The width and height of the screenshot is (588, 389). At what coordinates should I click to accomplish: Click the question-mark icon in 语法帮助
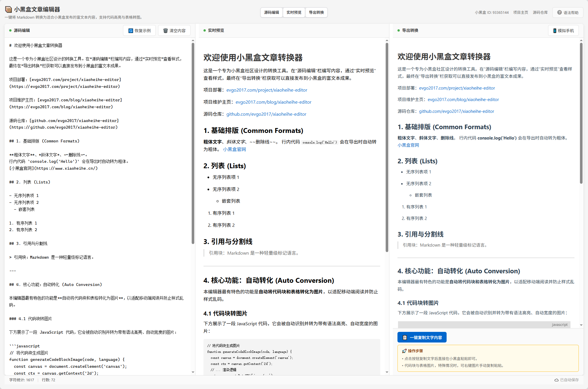559,12
